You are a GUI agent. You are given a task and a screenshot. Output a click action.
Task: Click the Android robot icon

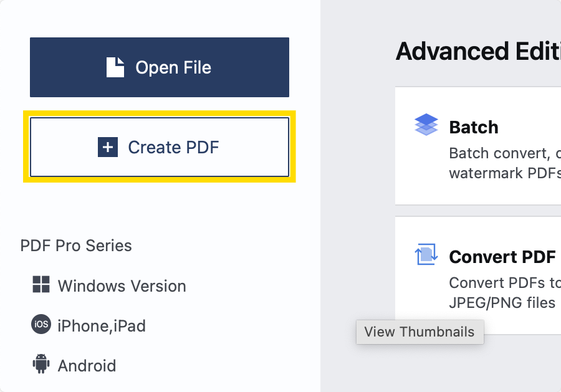tap(41, 364)
